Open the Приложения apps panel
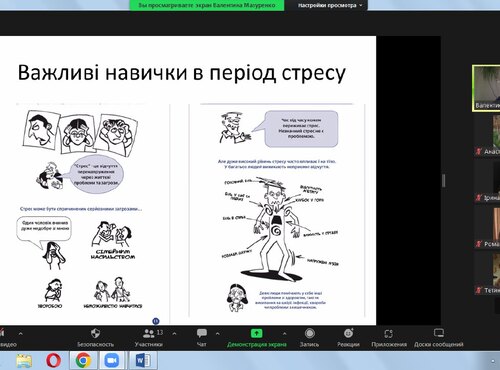The image size is (500, 370). coord(389,337)
